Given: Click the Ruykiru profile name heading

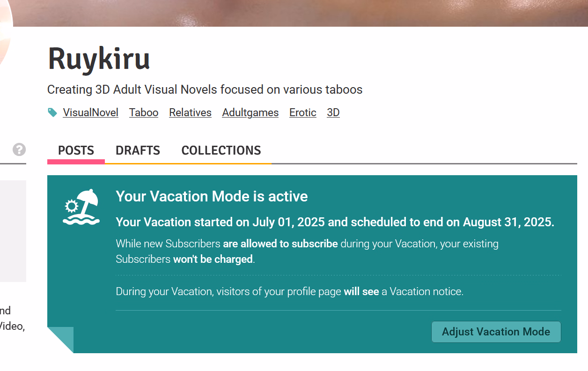Looking at the screenshot, I should [99, 59].
